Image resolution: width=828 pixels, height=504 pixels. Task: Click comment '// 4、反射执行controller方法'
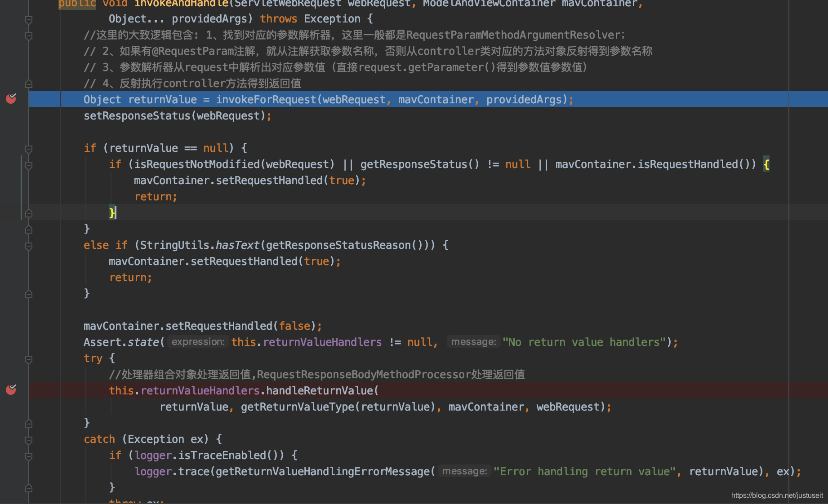192,84
